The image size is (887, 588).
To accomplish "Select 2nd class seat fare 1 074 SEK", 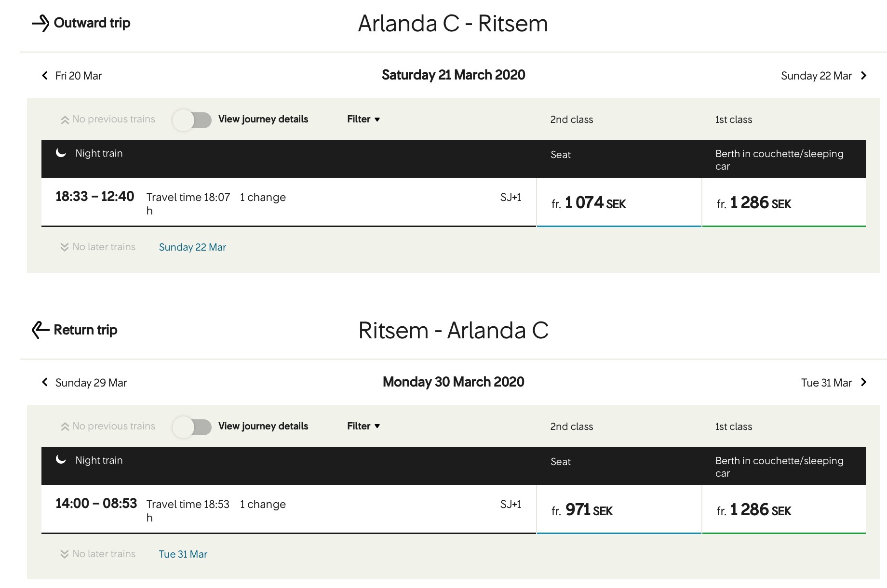I will coord(619,202).
